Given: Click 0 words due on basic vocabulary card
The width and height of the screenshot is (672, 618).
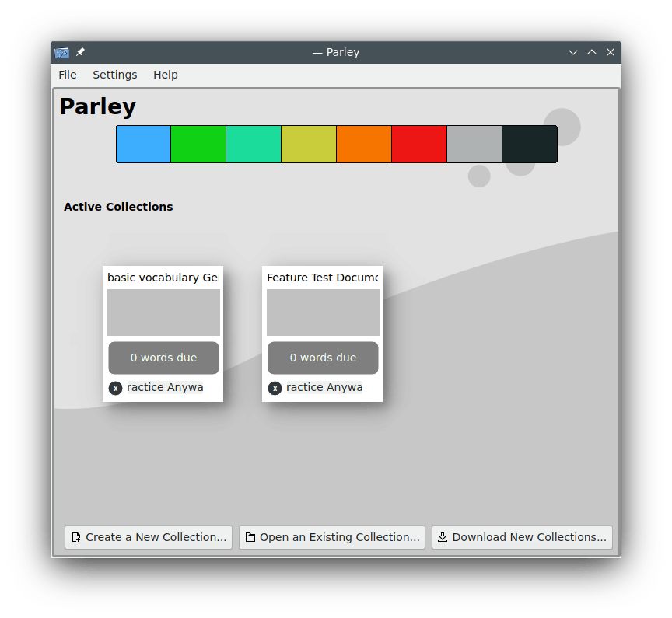Looking at the screenshot, I should (x=163, y=358).
